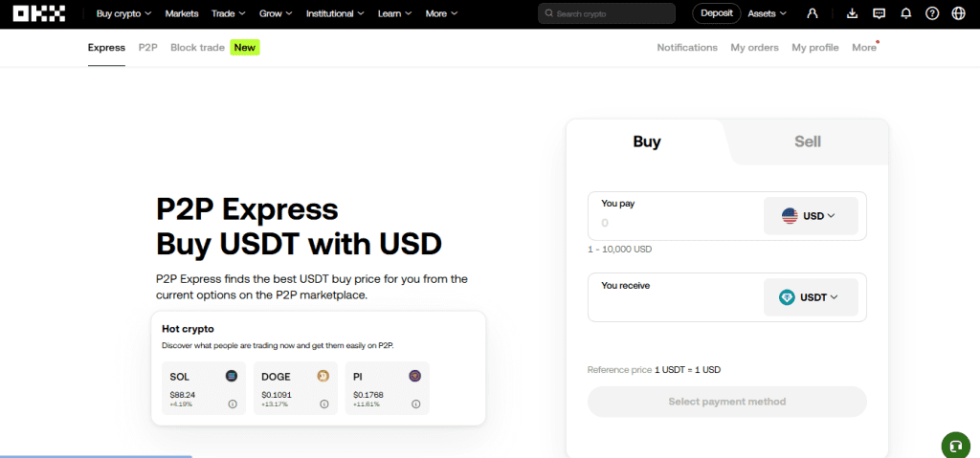Switch to the Express tab
The height and width of the screenshot is (458, 980).
[106, 48]
